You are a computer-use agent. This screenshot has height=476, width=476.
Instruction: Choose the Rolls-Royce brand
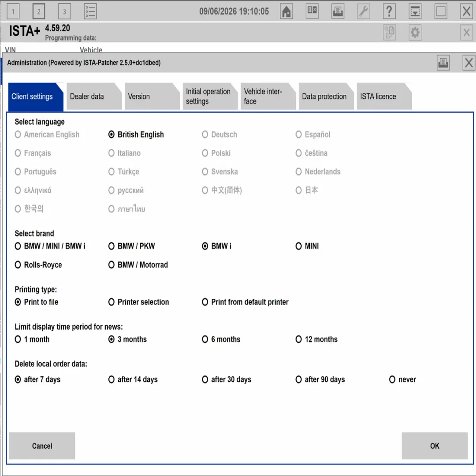(38, 265)
